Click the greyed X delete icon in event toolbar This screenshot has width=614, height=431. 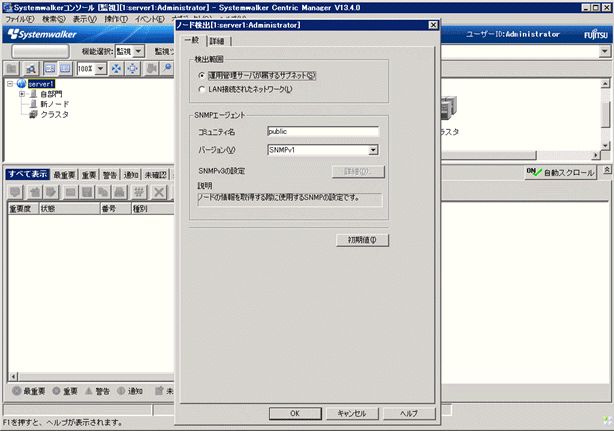[159, 192]
